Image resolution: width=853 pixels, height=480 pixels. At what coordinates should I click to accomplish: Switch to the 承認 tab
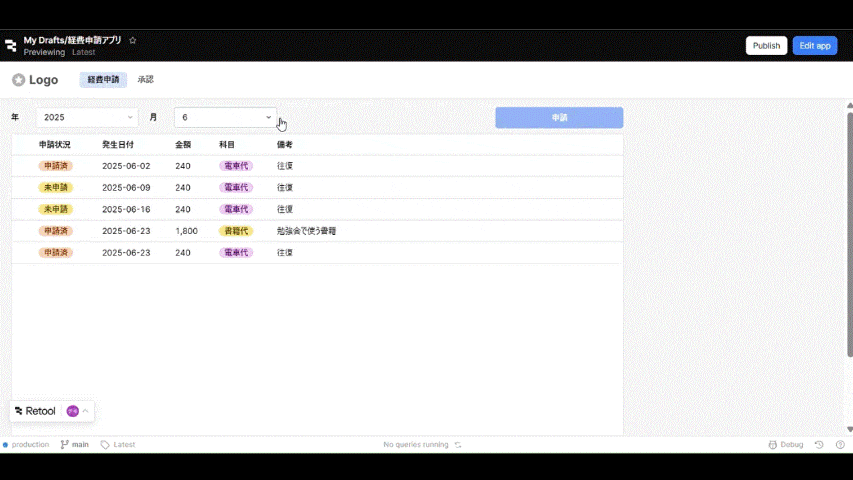tap(145, 79)
